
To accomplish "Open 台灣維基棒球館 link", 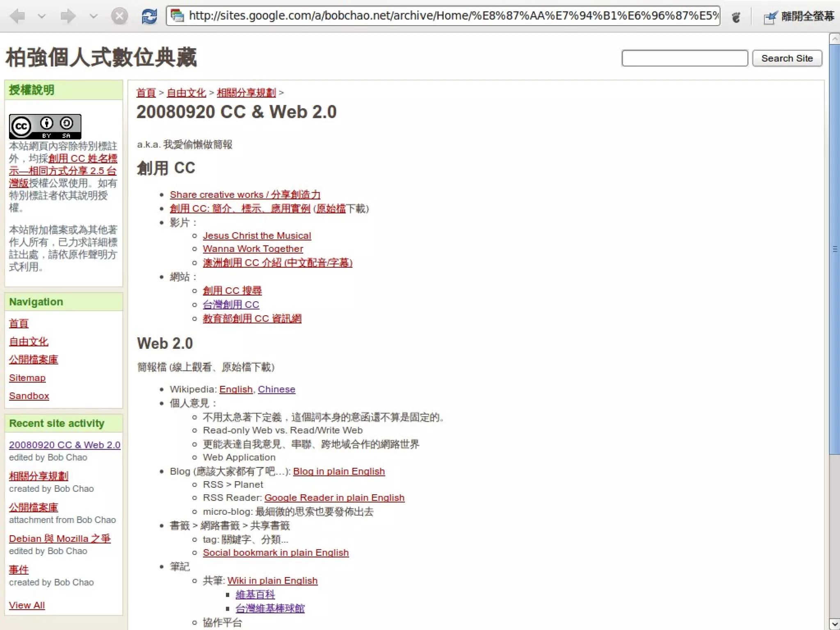I will [270, 608].
